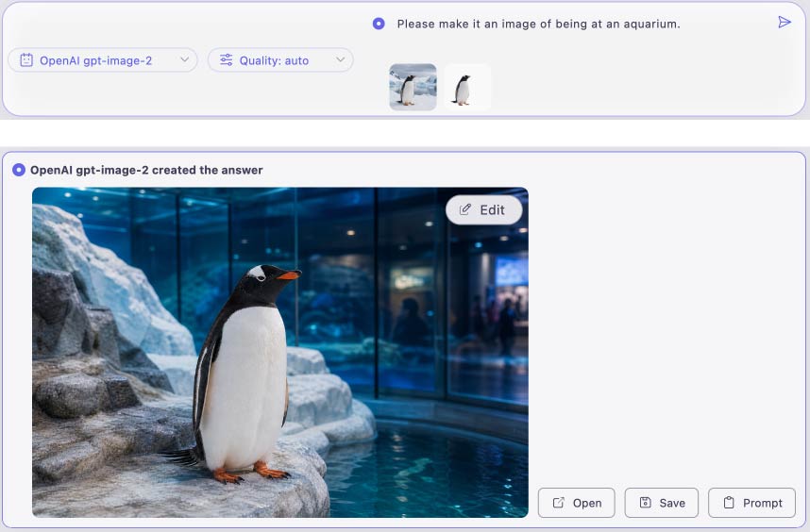
Task: Click the external-link icon in Open button
Action: click(x=559, y=503)
